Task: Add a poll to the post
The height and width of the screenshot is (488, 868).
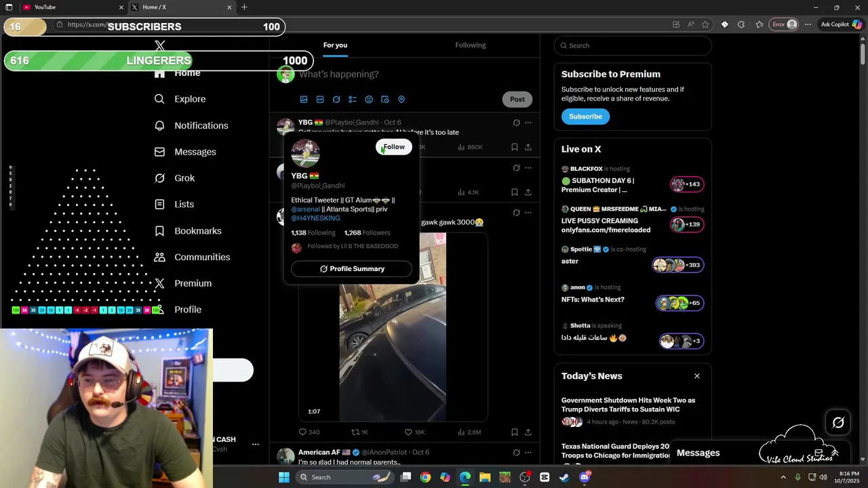Action: pyautogui.click(x=353, y=100)
